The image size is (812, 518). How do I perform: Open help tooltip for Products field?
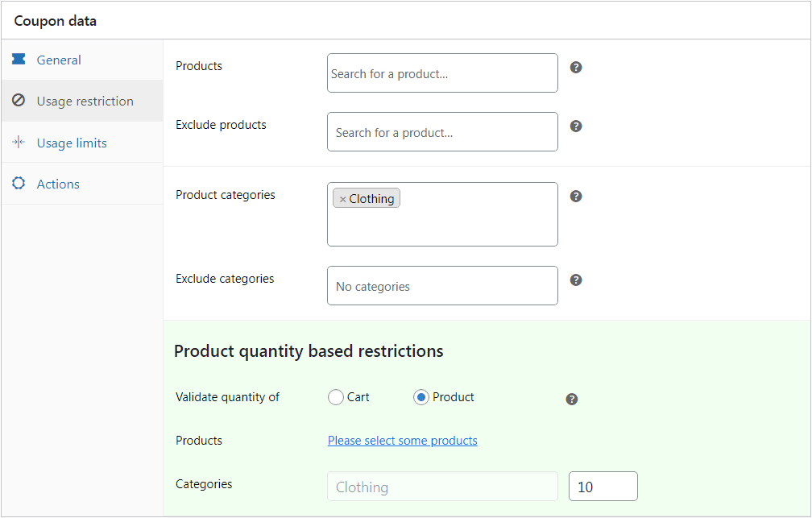pyautogui.click(x=576, y=68)
